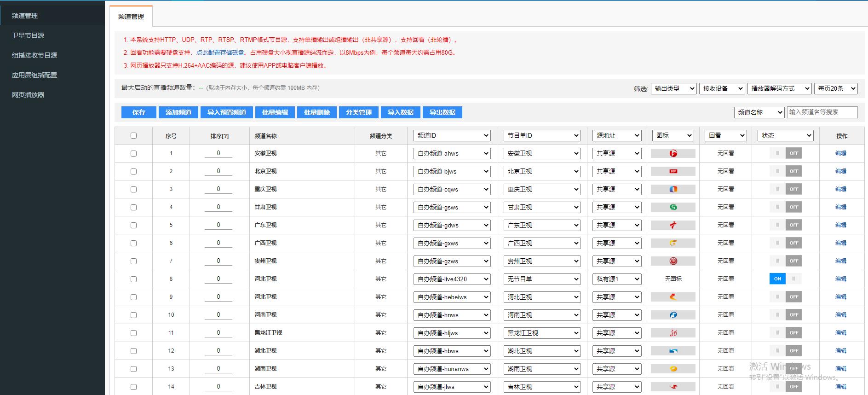Open 频道管理 in the sidebar
Image resolution: width=868 pixels, height=395 pixels.
point(52,16)
